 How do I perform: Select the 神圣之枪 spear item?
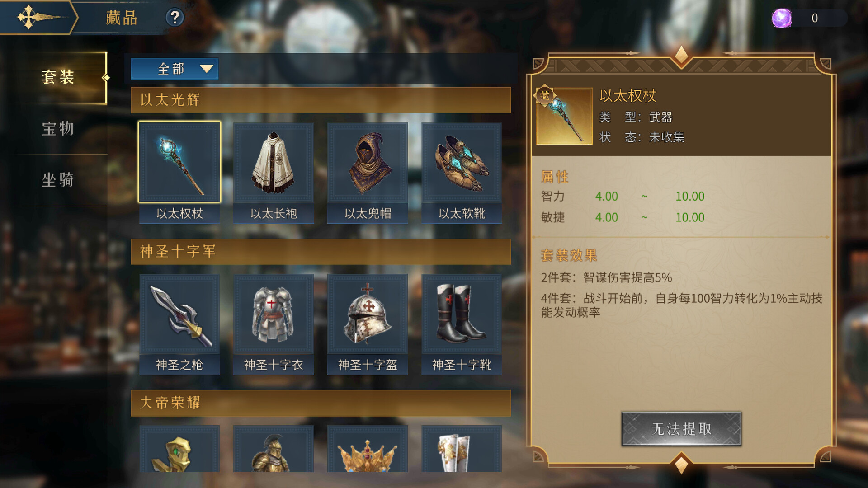(179, 324)
